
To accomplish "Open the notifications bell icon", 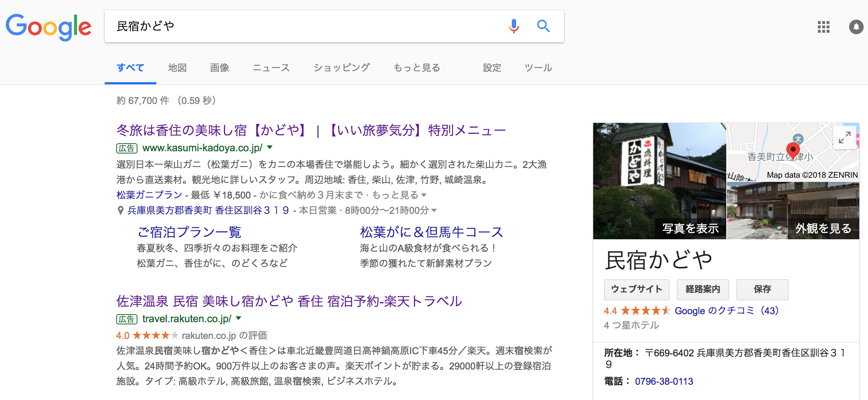I will (x=856, y=27).
